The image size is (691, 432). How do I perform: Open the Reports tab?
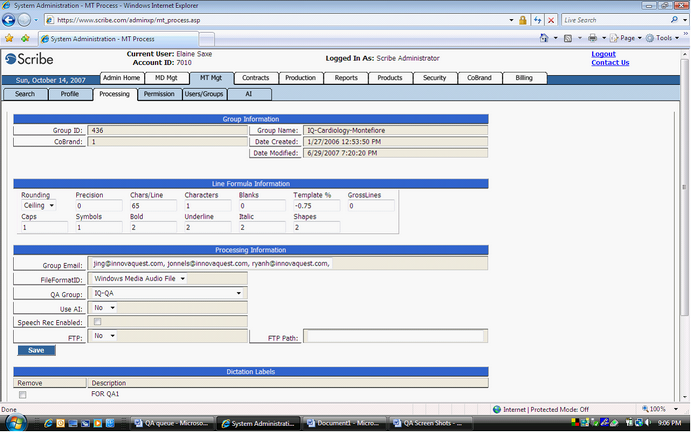[x=346, y=78]
